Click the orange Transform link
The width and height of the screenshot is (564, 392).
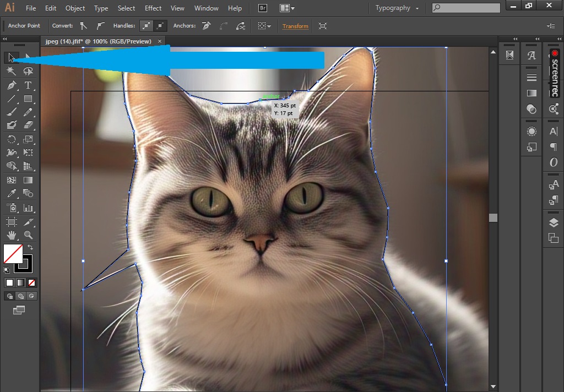[x=295, y=26]
